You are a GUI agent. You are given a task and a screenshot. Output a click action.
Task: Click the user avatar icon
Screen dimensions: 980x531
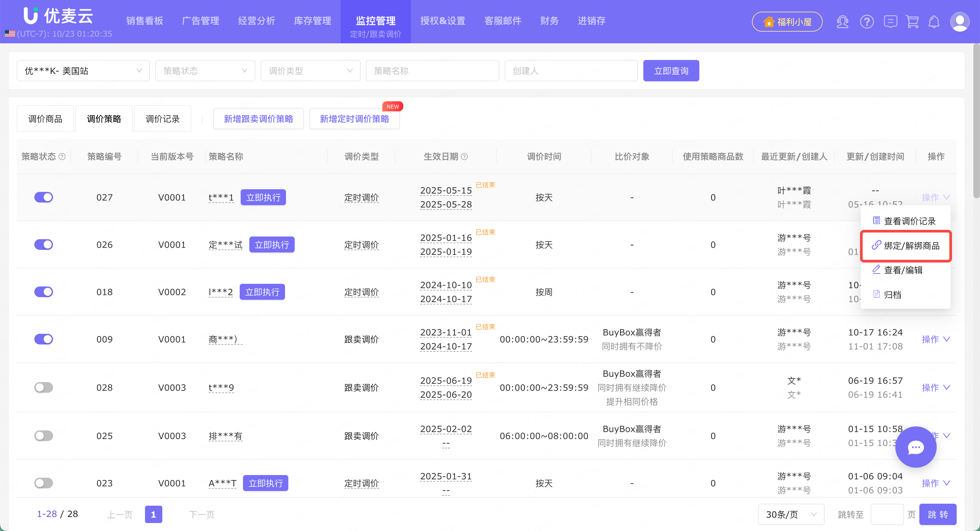click(x=959, y=22)
